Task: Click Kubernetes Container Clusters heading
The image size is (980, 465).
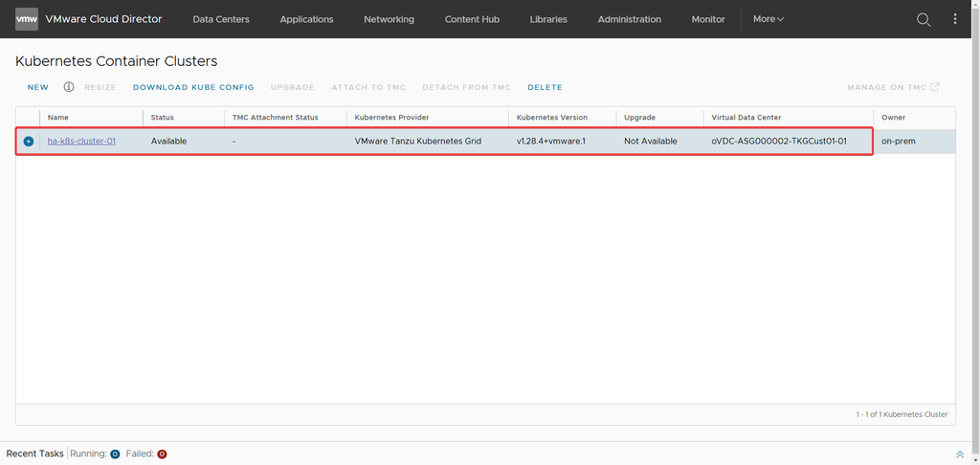Action: point(116,61)
